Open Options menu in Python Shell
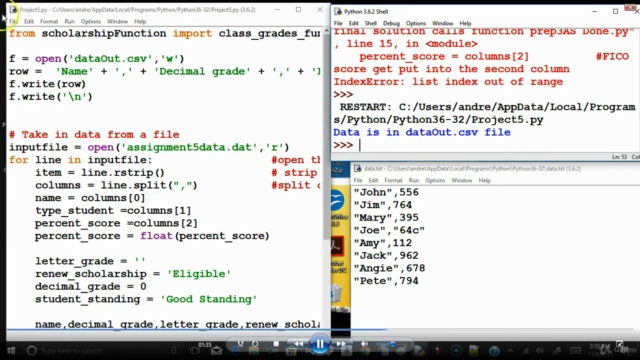The image size is (640, 360). coord(416,23)
